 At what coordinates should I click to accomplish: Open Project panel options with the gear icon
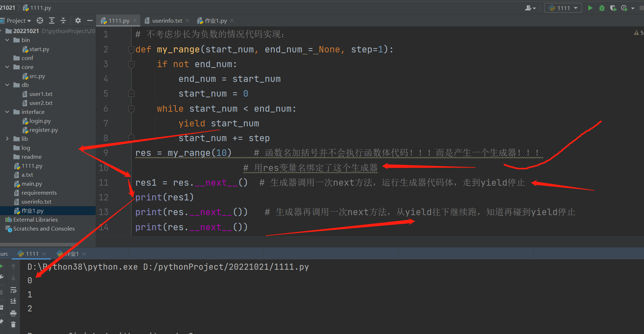coord(78,20)
